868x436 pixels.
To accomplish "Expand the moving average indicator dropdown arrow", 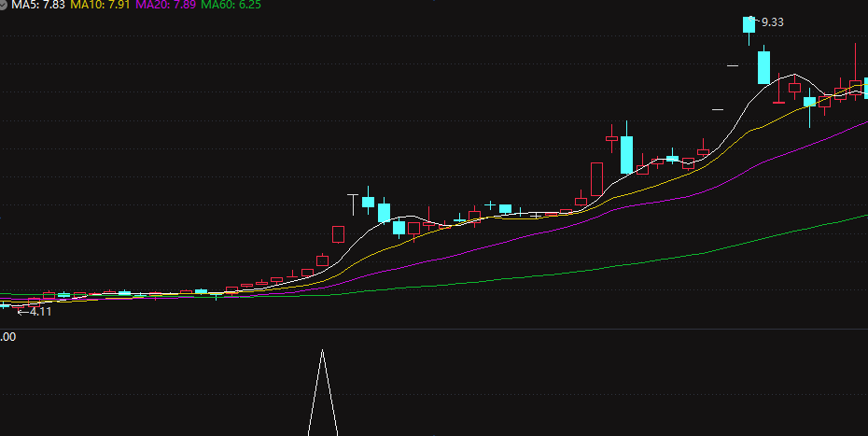I will click(3, 5).
